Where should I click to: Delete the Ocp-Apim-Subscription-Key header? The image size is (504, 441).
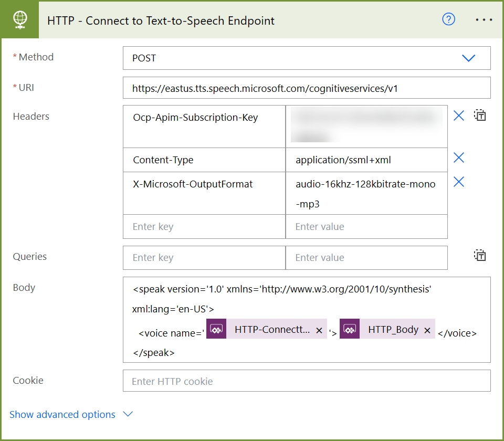pos(458,115)
